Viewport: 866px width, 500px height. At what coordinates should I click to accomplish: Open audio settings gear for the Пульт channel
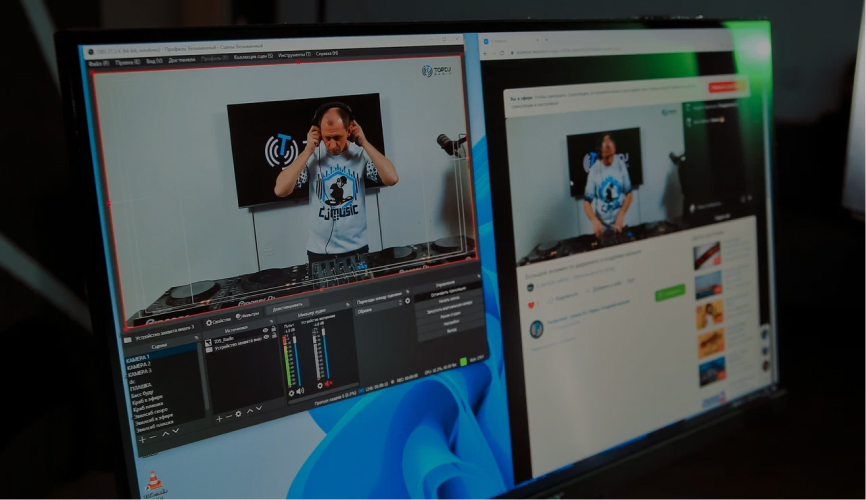click(x=291, y=393)
